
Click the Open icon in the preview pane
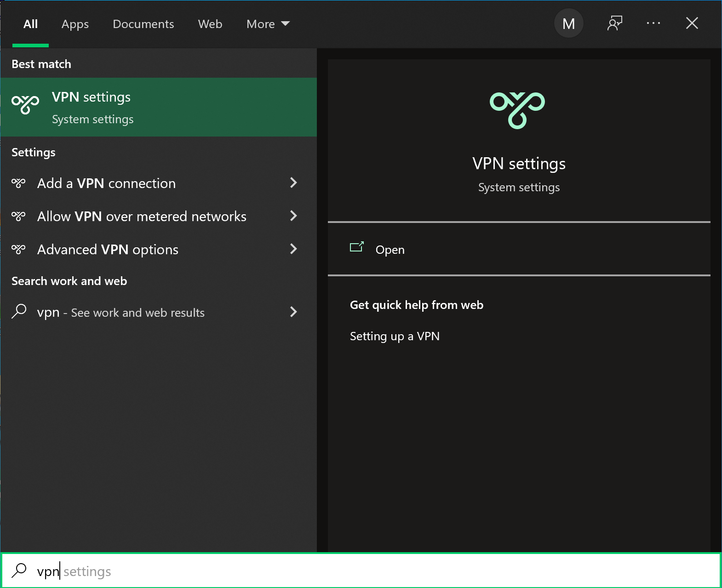(357, 247)
